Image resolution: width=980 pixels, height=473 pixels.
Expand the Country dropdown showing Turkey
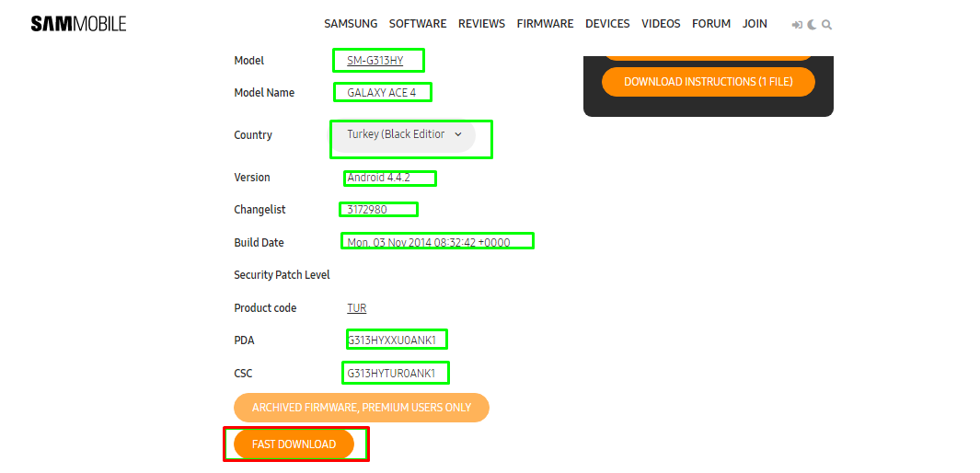pos(403,134)
